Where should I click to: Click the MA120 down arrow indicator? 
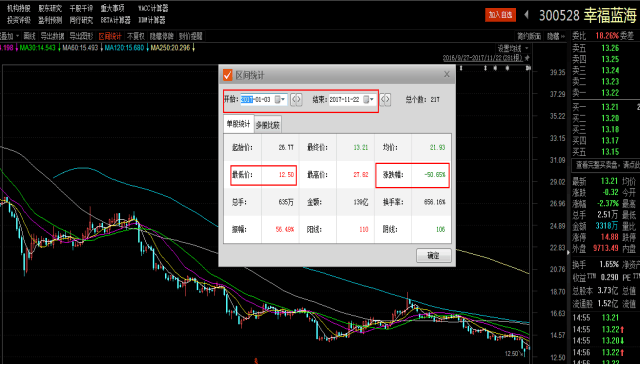coord(148,48)
